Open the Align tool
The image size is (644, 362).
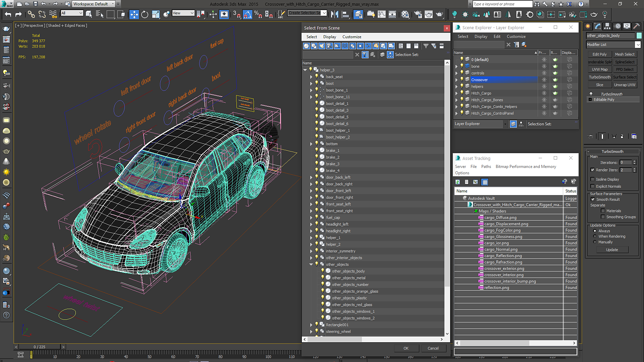coord(345,14)
